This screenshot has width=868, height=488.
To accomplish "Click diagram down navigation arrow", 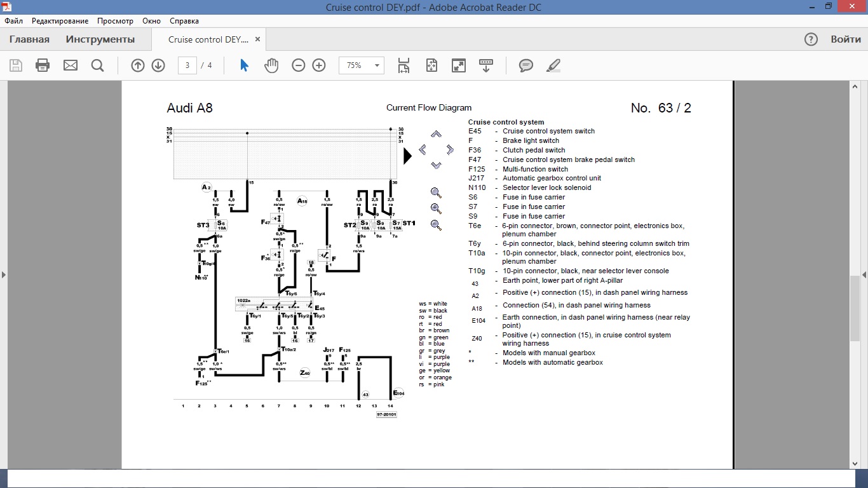I will pos(436,165).
